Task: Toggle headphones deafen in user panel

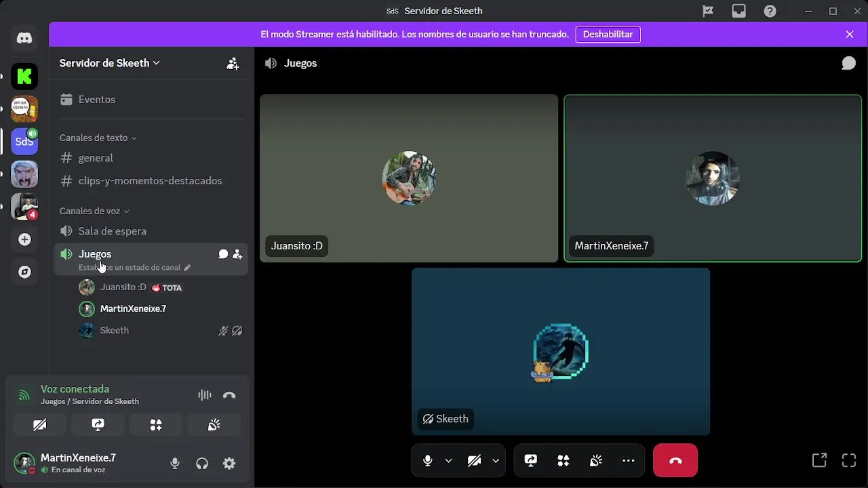Action: 202,464
